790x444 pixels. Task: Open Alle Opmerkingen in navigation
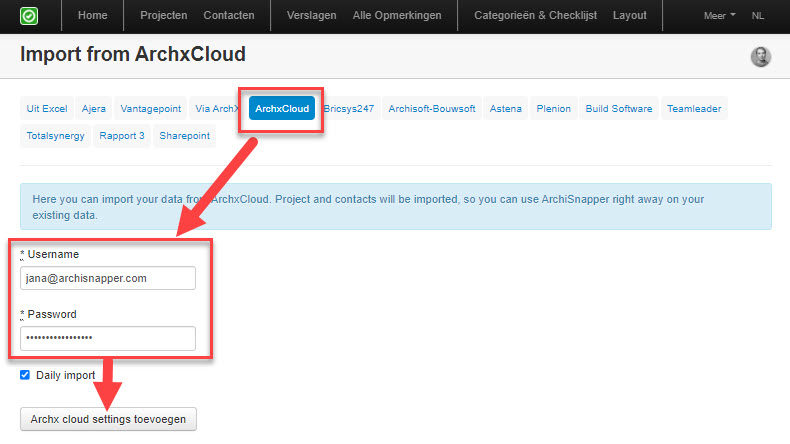[x=397, y=16]
